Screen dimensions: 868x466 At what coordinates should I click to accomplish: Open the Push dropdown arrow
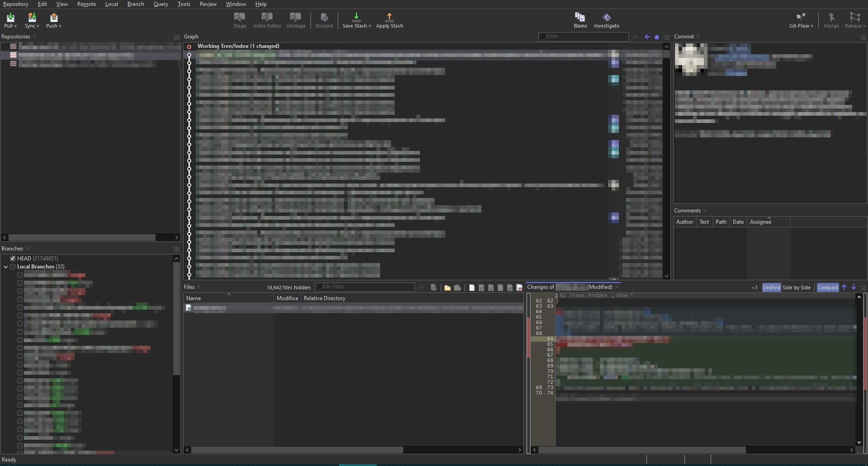tap(60, 26)
